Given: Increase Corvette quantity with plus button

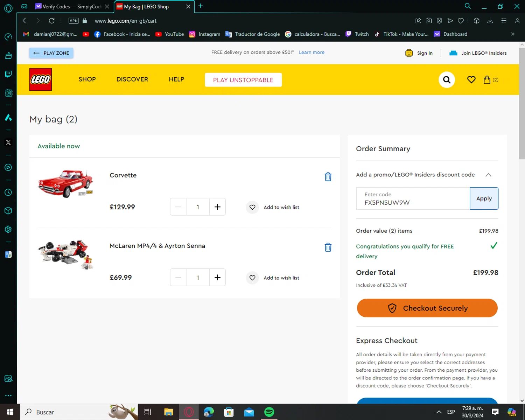Looking at the screenshot, I should [x=217, y=207].
